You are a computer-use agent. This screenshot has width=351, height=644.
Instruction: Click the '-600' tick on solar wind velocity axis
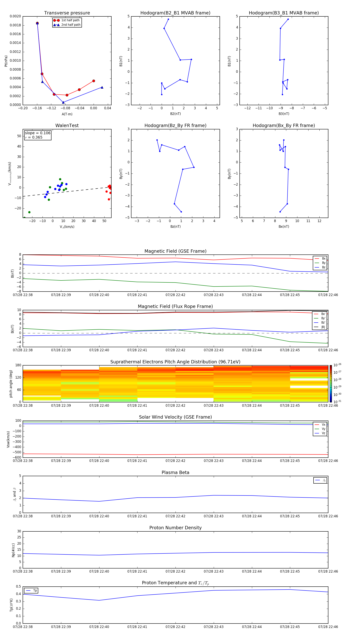17,457
